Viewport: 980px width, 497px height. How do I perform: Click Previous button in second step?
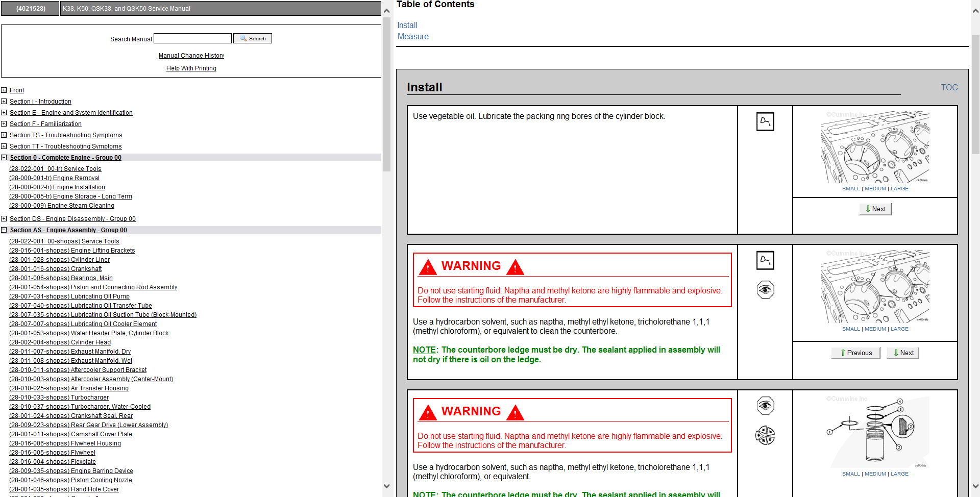click(x=856, y=353)
